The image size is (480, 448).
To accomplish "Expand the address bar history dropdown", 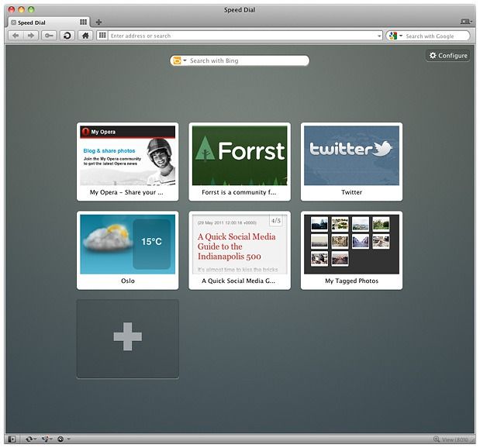I will pyautogui.click(x=379, y=36).
